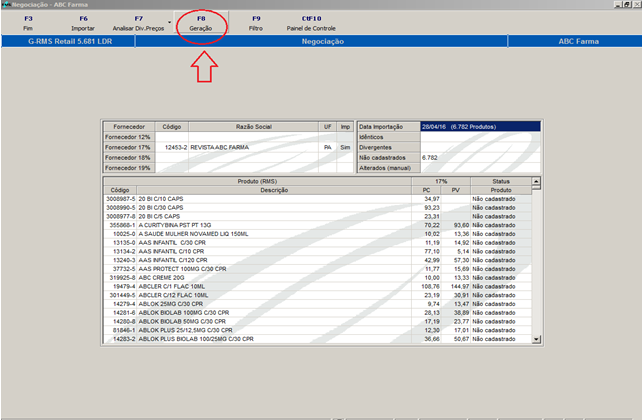Click scrollbar down arrow in product list
Screen dimensions: 642x420
[536, 339]
